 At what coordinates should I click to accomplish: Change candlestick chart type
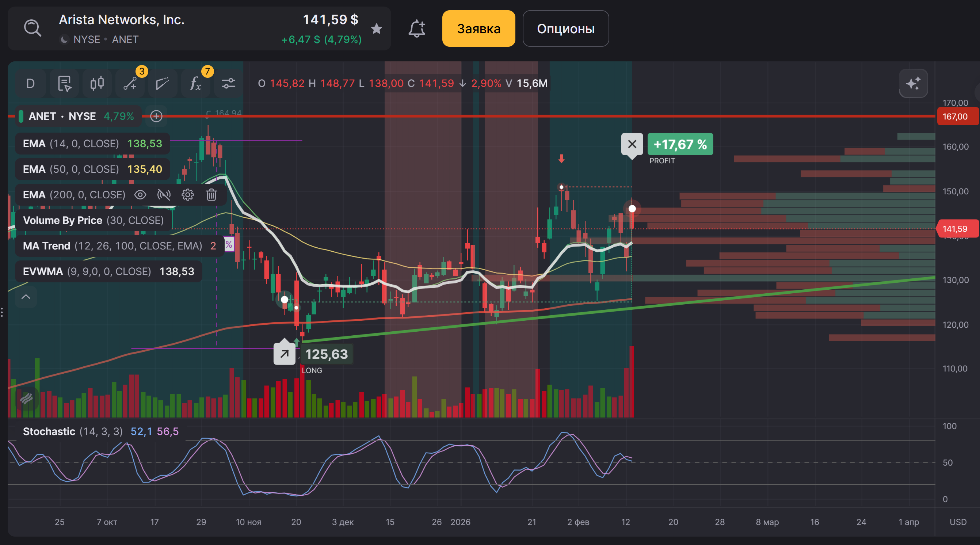tap(97, 83)
